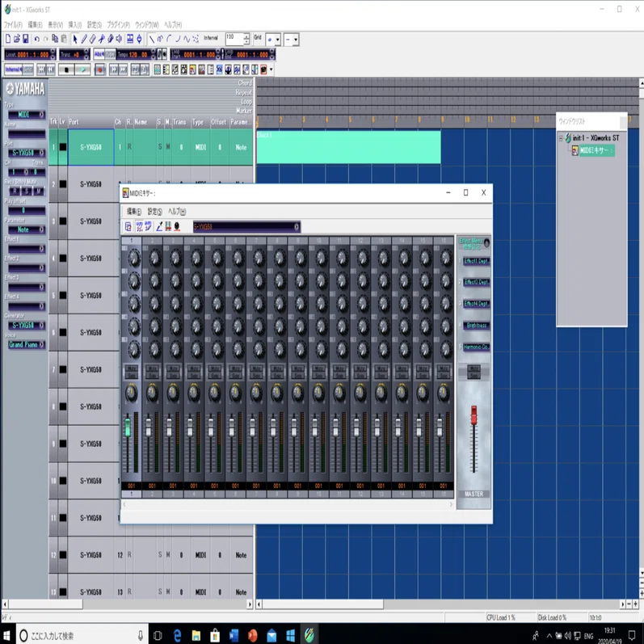644x644 pixels.
Task: Toggle the M mute button in track panel
Action: tap(38, 191)
